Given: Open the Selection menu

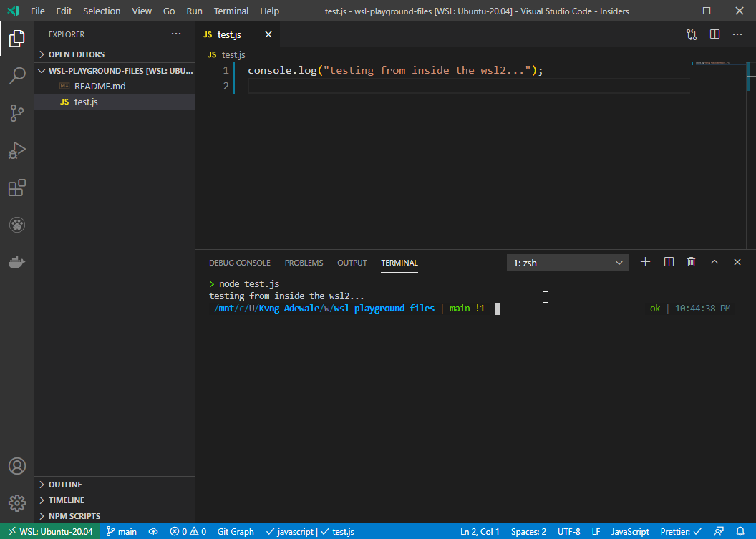Looking at the screenshot, I should (x=102, y=11).
